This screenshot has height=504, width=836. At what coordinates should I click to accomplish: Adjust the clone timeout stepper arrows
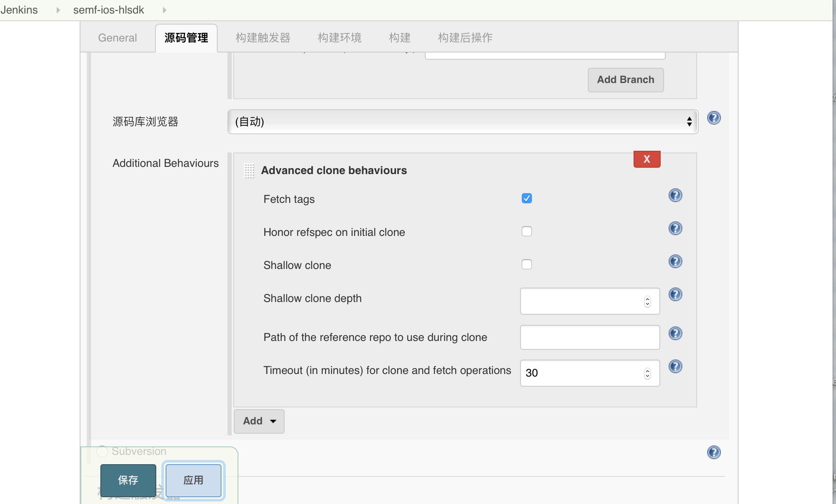tap(647, 374)
